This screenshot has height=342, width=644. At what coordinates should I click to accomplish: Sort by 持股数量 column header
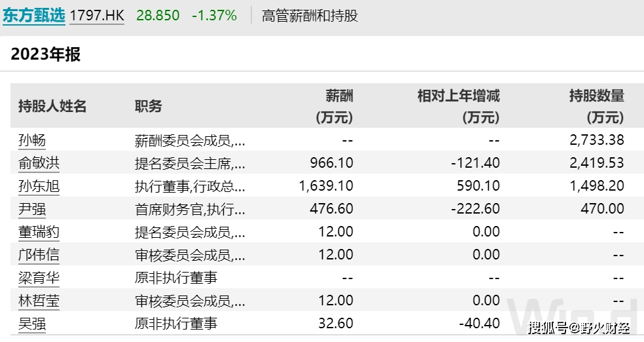coord(596,97)
